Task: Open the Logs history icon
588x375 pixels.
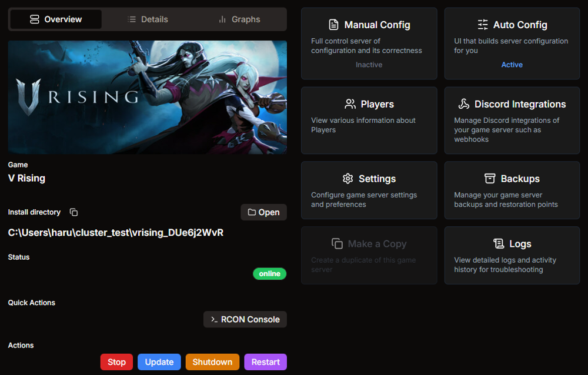Action: click(x=499, y=244)
